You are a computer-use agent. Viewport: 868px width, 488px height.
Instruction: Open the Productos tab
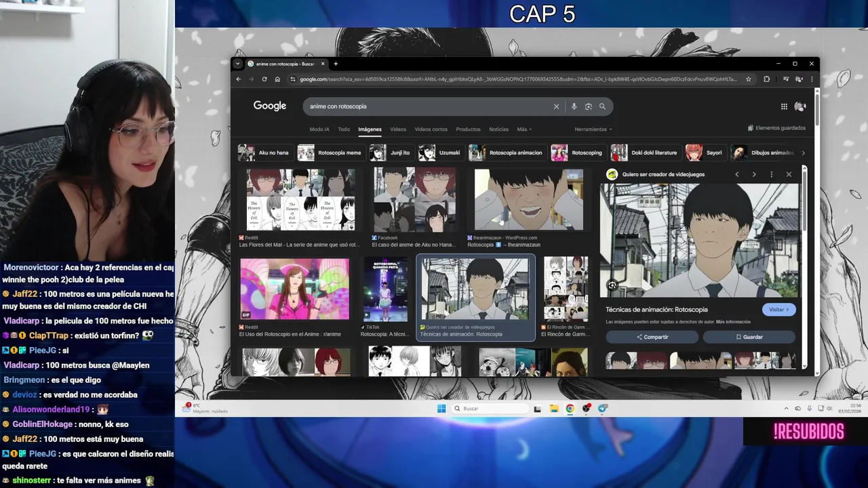(468, 129)
